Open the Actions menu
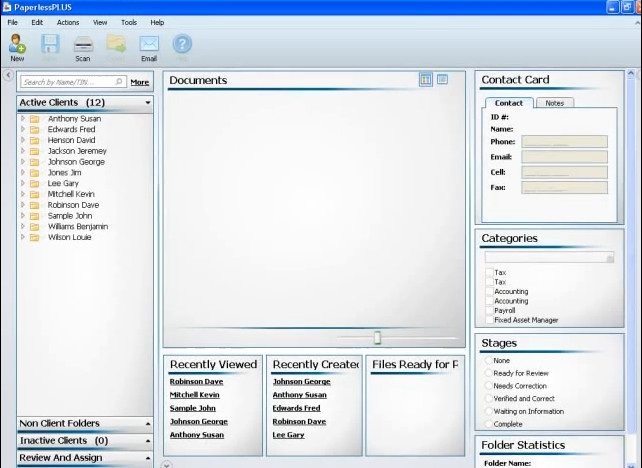642x468 pixels. 68,23
